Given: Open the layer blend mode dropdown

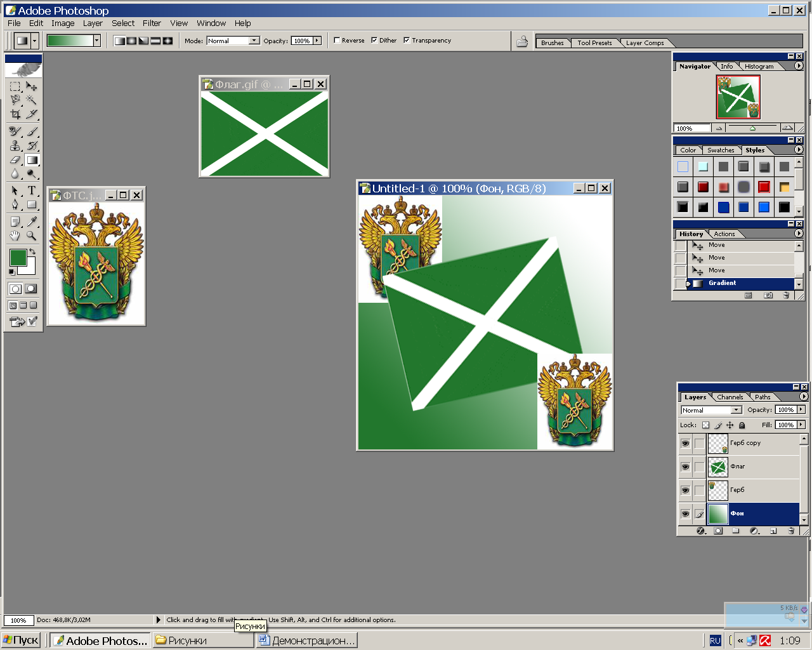Looking at the screenshot, I should point(736,410).
